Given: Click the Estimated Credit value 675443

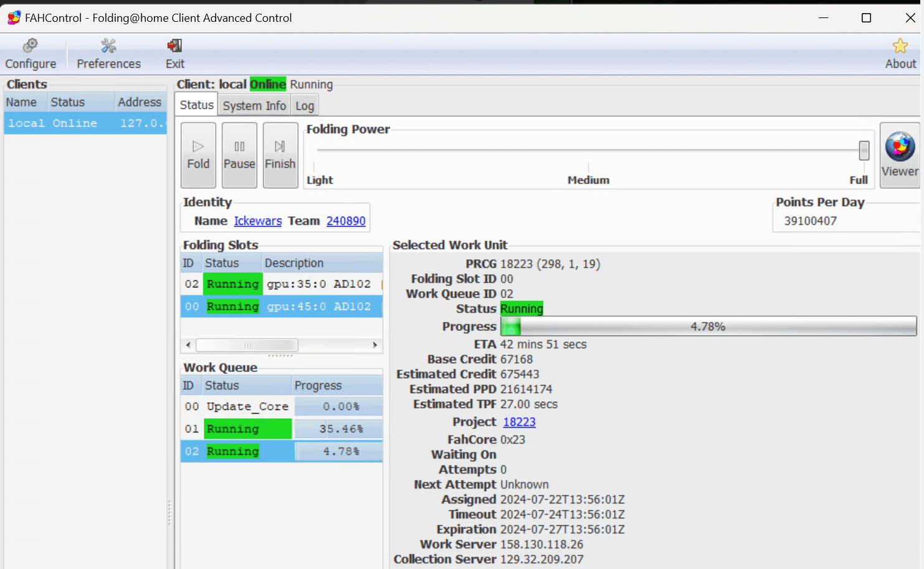Looking at the screenshot, I should click(x=520, y=374).
